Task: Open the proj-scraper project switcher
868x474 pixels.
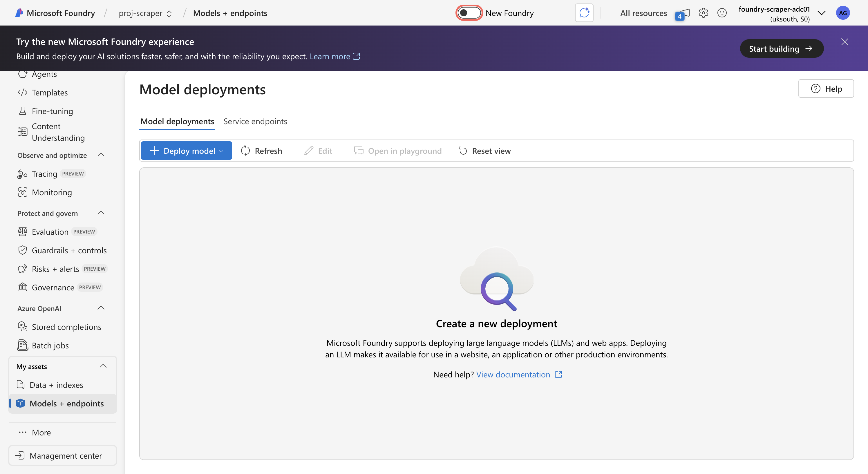Action: coord(145,13)
